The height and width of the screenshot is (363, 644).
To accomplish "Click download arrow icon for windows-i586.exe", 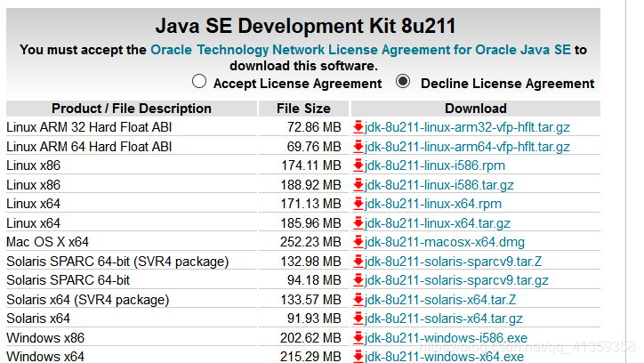I will pyautogui.click(x=358, y=337).
